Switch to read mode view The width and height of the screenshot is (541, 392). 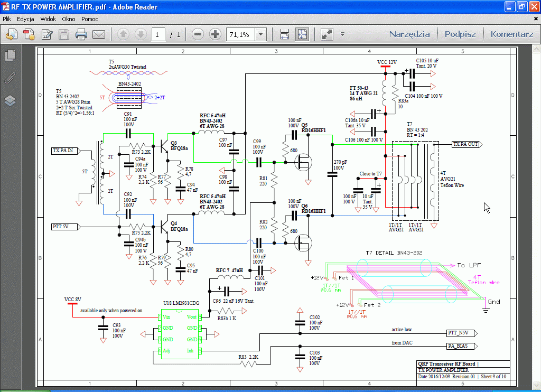coord(327,35)
